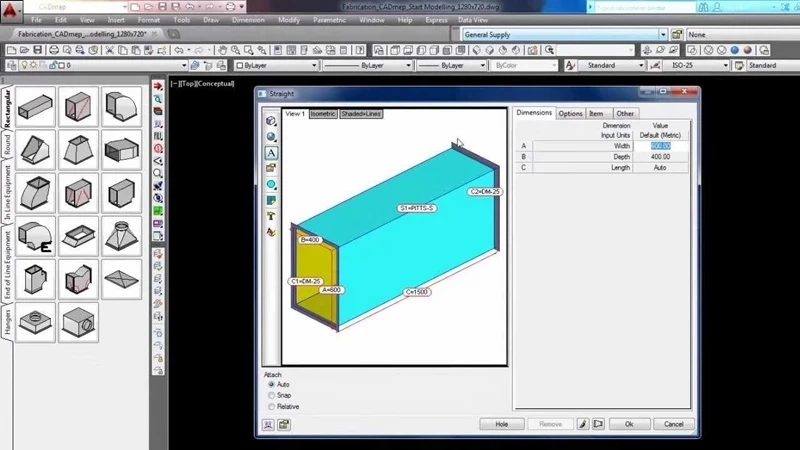Open the General Supply service dropdown
Viewport: 800px width, 450px height.
[663, 35]
